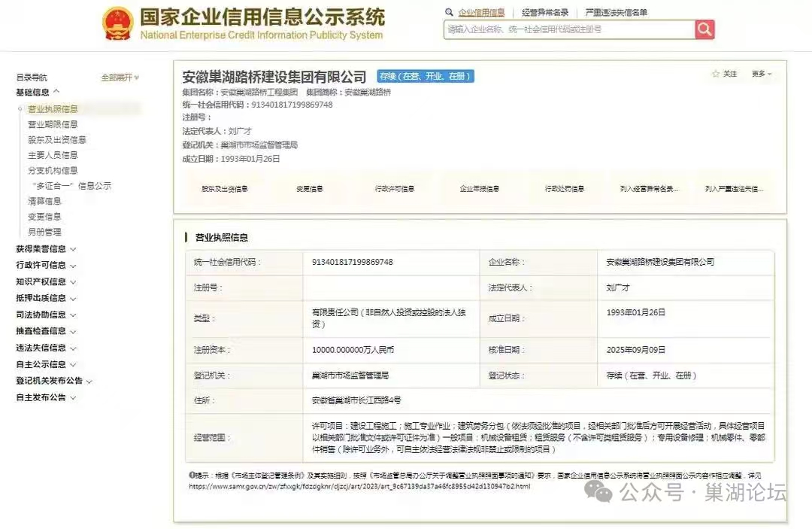This screenshot has width=812, height=529.
Task: Collapse the 基础信息 section
Action: [x=38, y=93]
